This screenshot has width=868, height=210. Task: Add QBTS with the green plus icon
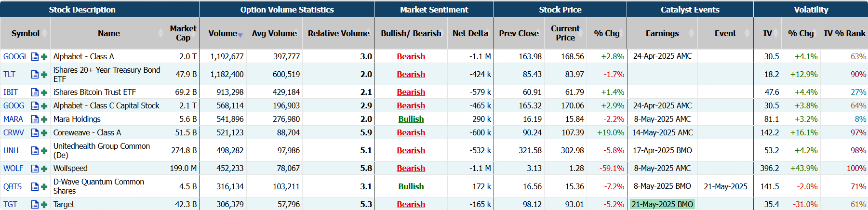click(44, 187)
